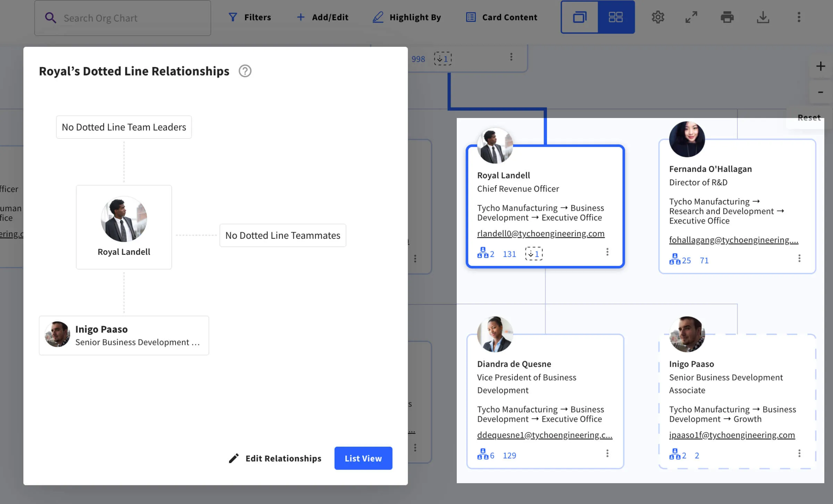Image resolution: width=833 pixels, height=504 pixels.
Task: Open the Card Content menu
Action: [x=501, y=17]
